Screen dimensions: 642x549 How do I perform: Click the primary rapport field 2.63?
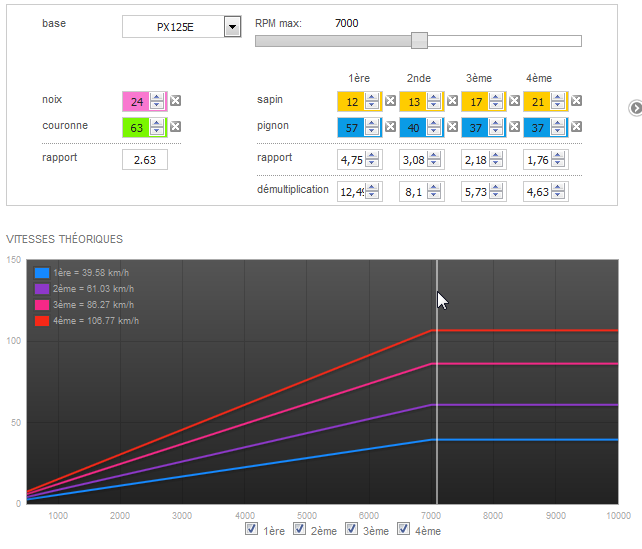coord(145,160)
